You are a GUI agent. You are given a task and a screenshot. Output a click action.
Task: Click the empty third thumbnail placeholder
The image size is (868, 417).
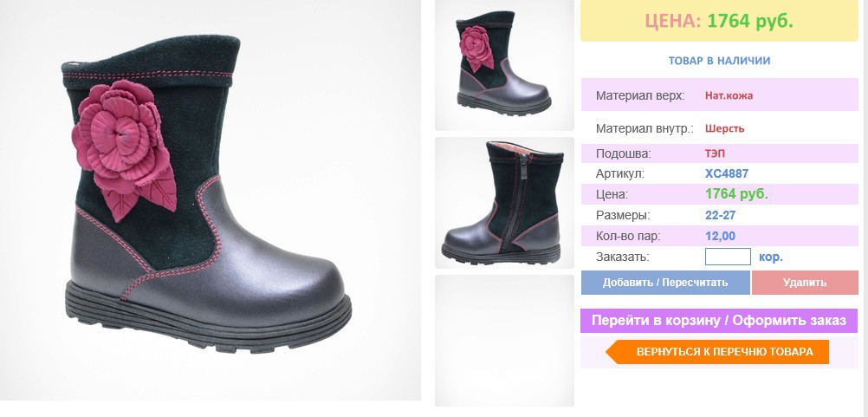(x=504, y=341)
